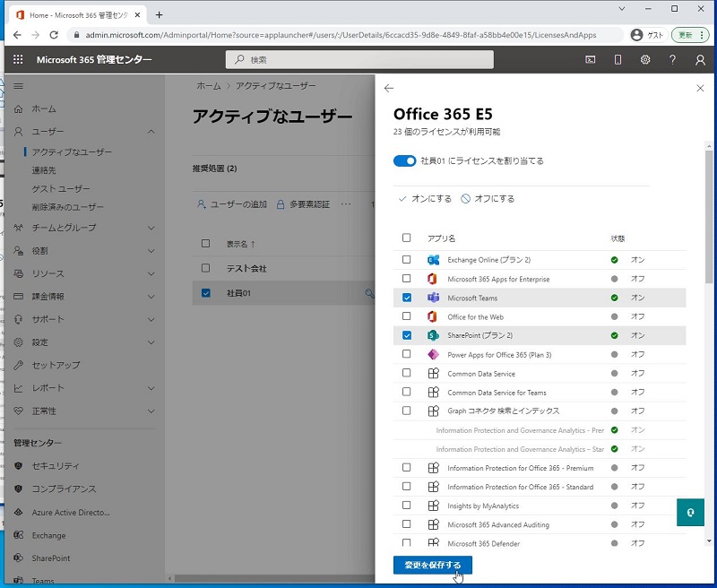Click the Chrome guest profile icon
717x588 pixels.
(636, 35)
